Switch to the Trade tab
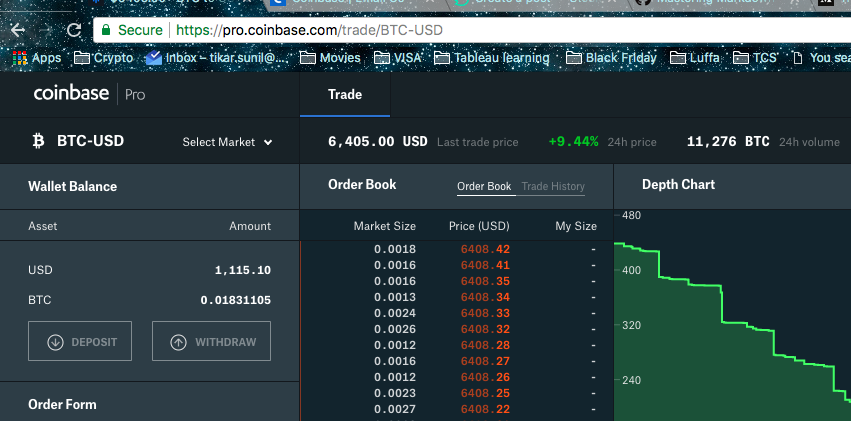Screen dimensions: 851x421 pos(345,94)
